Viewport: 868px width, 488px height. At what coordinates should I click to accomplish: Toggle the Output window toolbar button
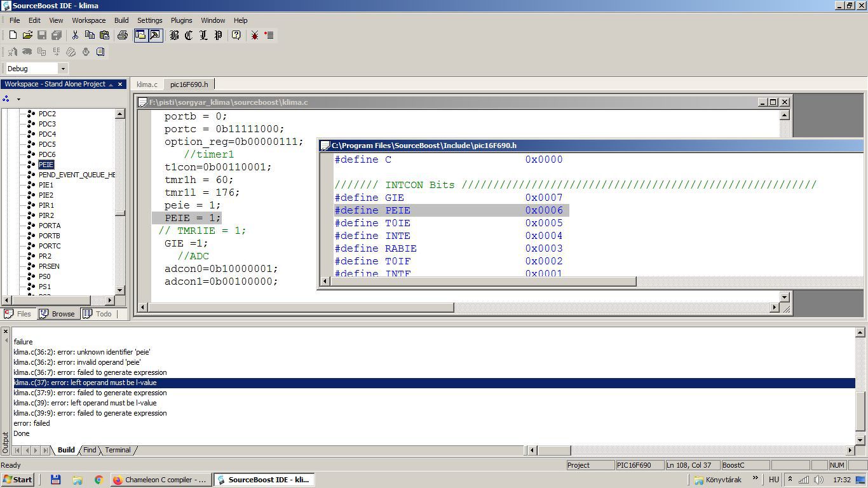tap(155, 36)
